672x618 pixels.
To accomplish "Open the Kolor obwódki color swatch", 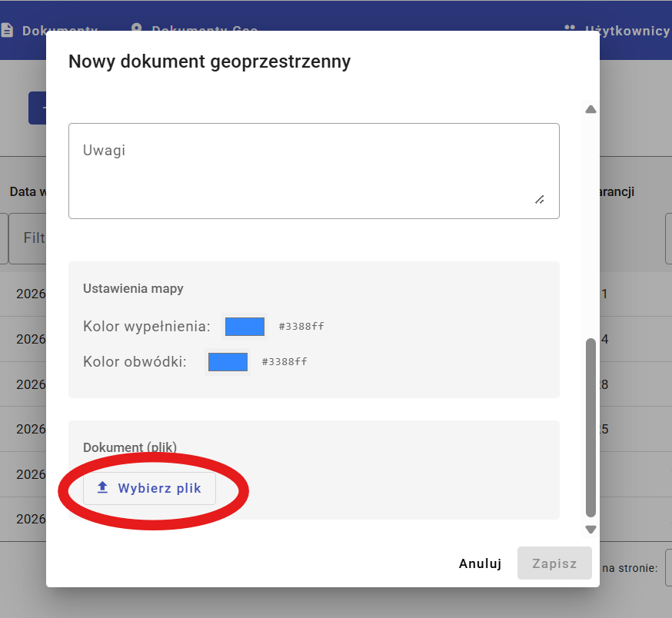I will tap(228, 361).
